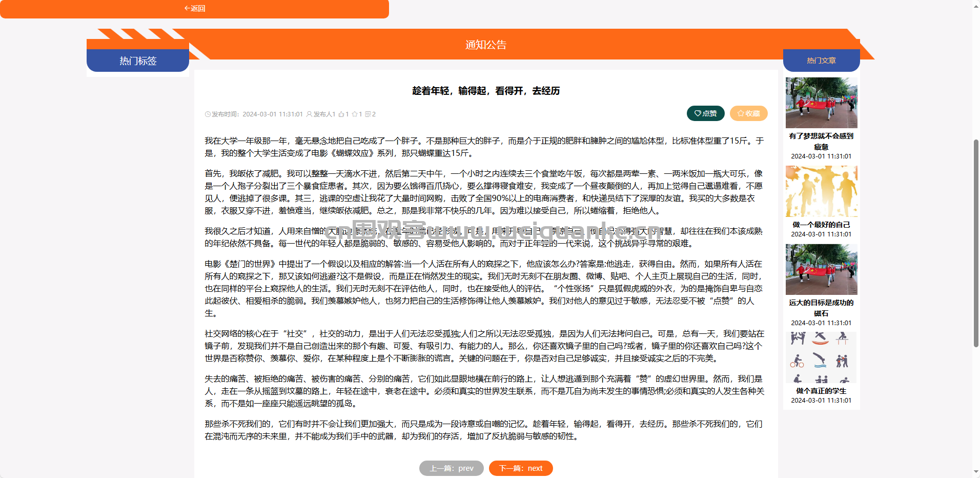Open article link 做个真正的学生
Viewport: 980px width, 478px height.
821,391
